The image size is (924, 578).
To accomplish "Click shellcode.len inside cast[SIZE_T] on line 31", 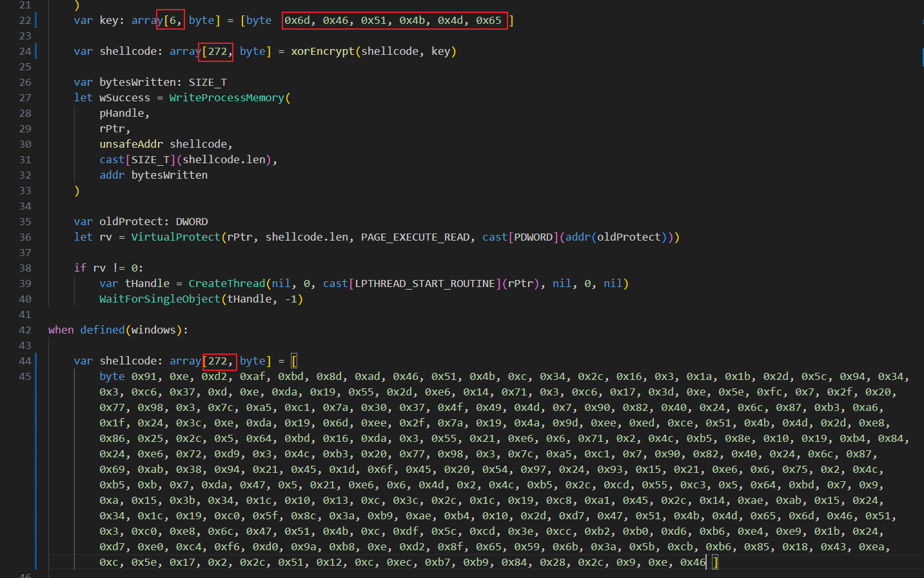I will (223, 160).
